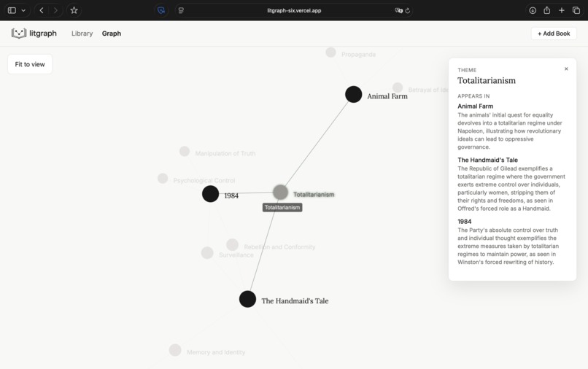The height and width of the screenshot is (369, 588).
Task: Open the sidebar tab group dropdown arrow
Action: coord(23,10)
